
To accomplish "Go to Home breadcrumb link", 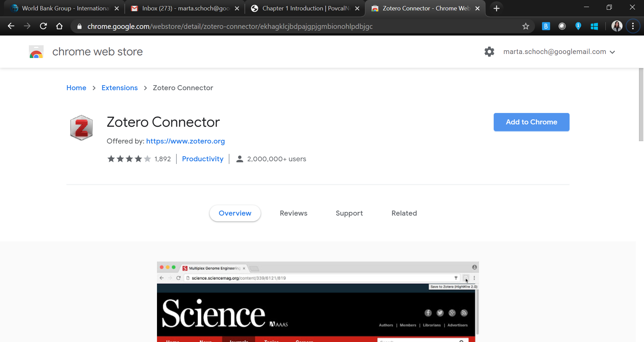I will pos(76,88).
